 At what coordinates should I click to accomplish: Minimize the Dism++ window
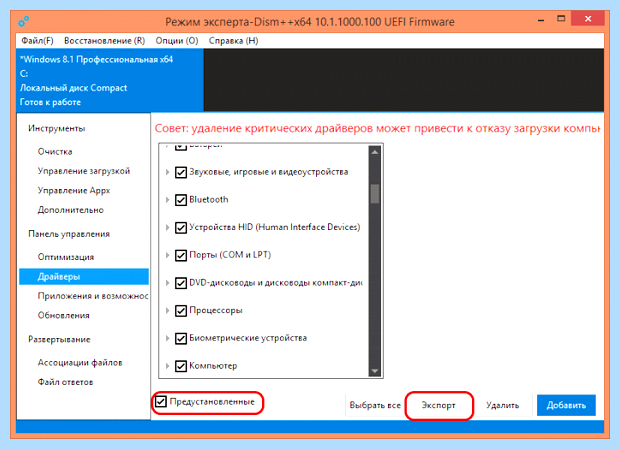(541, 19)
